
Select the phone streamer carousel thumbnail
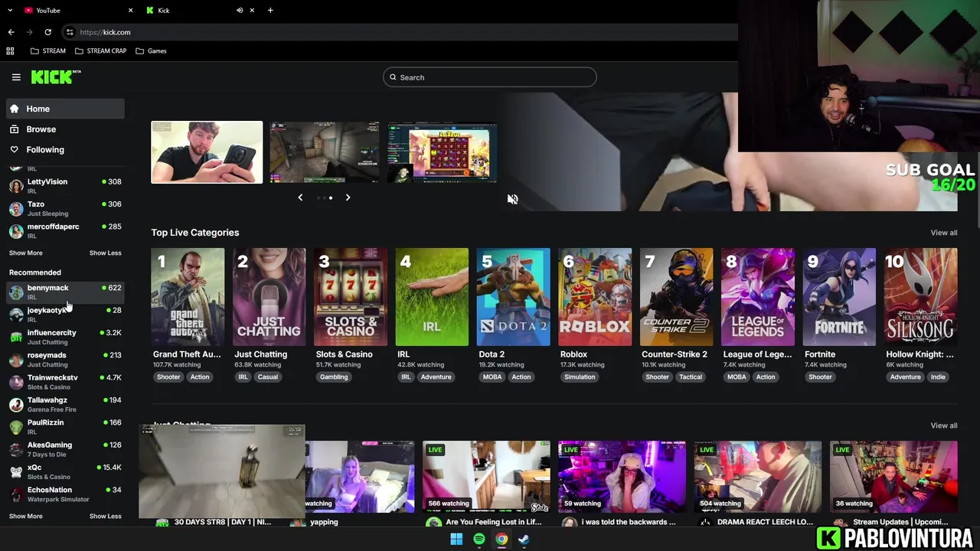point(207,152)
